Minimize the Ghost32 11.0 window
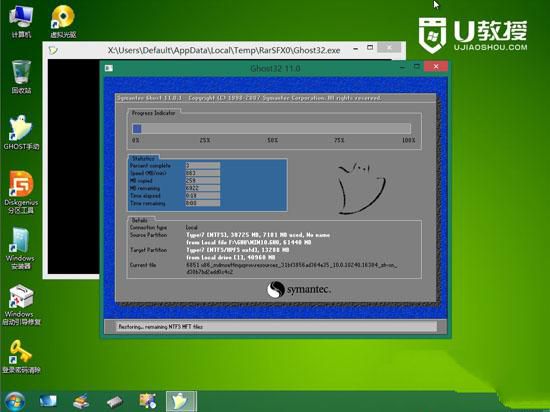The image size is (550, 412). click(x=403, y=67)
